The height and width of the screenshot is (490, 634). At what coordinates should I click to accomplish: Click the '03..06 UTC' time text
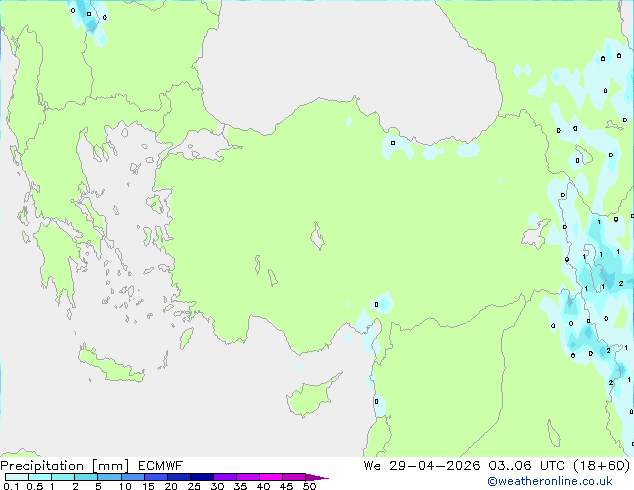(526, 466)
